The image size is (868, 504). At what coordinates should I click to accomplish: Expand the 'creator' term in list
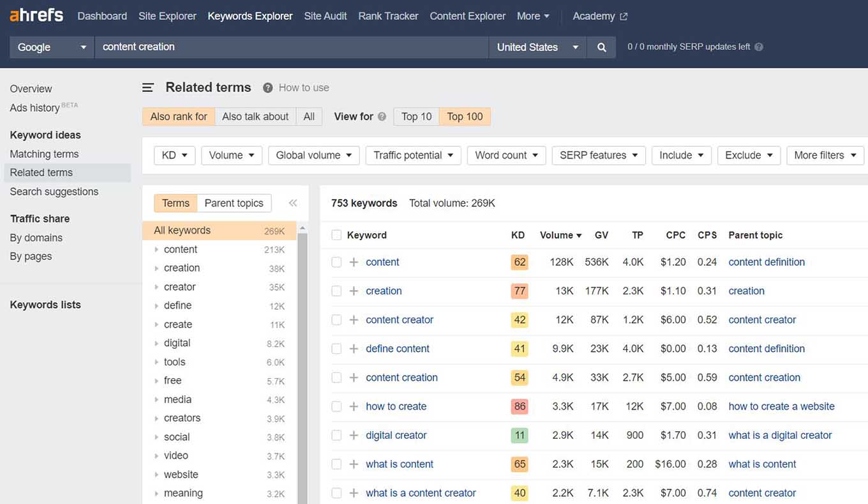click(x=157, y=287)
